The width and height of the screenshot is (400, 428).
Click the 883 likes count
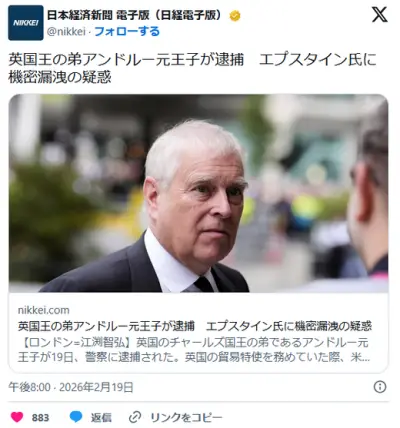(x=40, y=417)
